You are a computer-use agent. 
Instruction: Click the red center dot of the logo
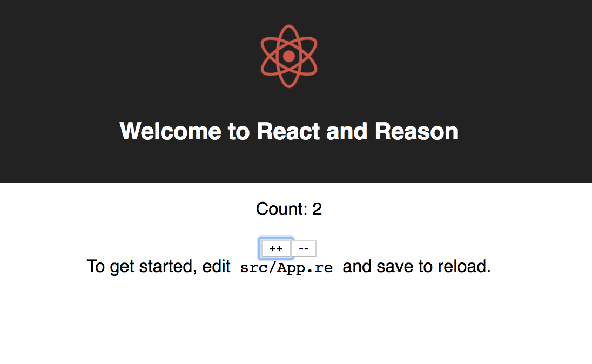pos(289,56)
